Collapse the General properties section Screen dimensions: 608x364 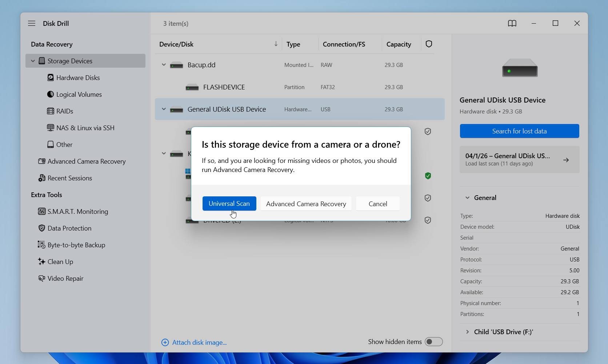pyautogui.click(x=467, y=197)
